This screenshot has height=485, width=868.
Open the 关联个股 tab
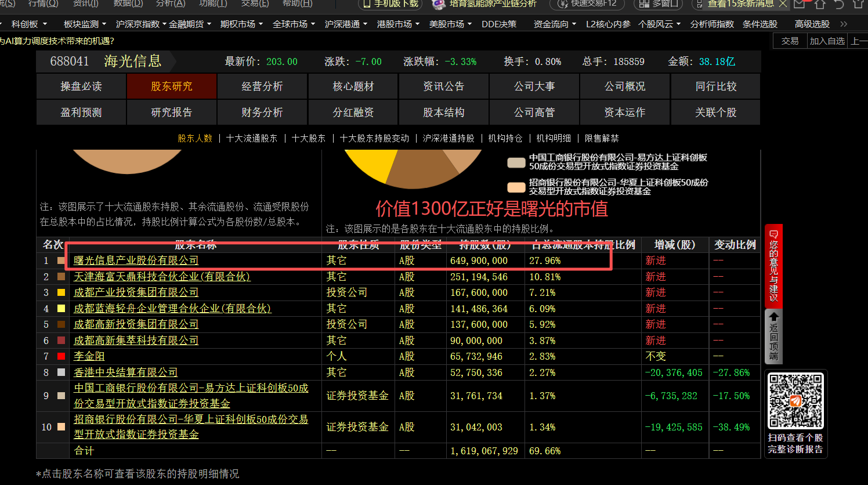coord(716,113)
